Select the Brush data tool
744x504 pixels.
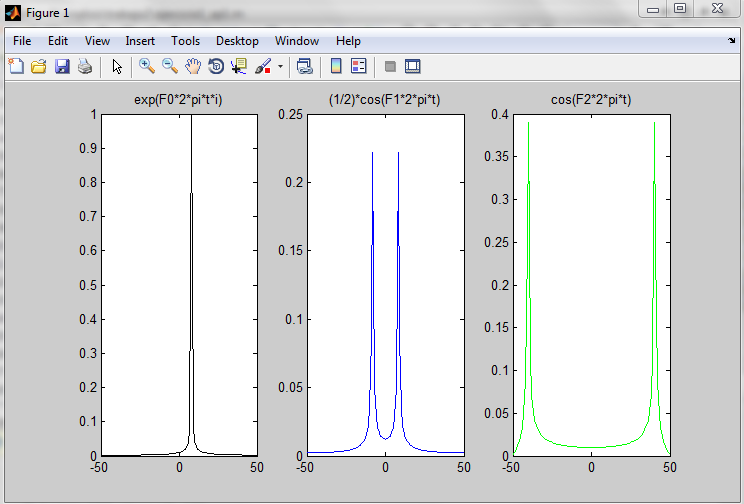(263, 67)
